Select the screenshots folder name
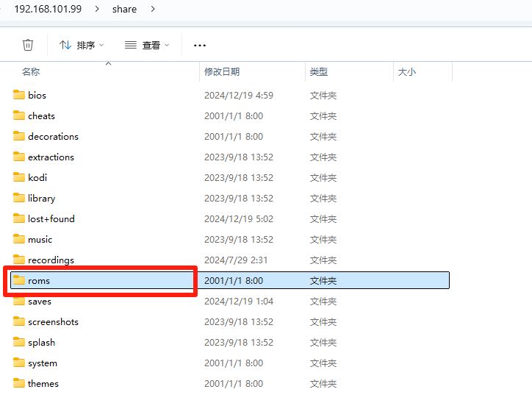Screen dimensions: 532x417 click(x=53, y=322)
